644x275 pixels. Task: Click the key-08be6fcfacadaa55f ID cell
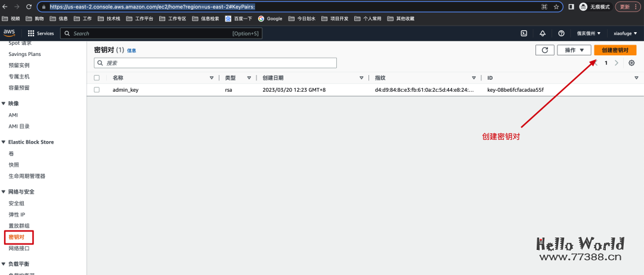pyautogui.click(x=515, y=90)
